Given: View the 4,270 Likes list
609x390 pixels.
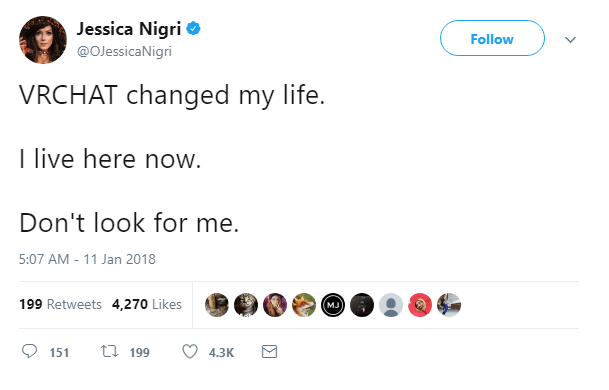Looking at the screenshot, I should click(x=147, y=304).
